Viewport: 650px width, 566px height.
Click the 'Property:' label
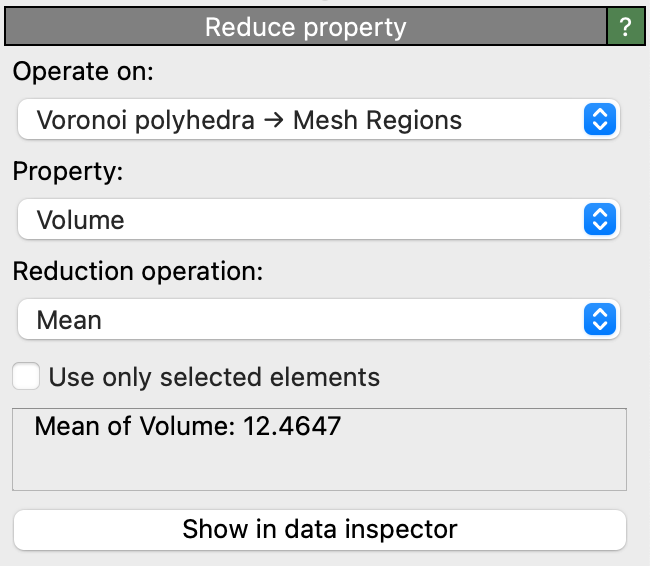tap(68, 171)
